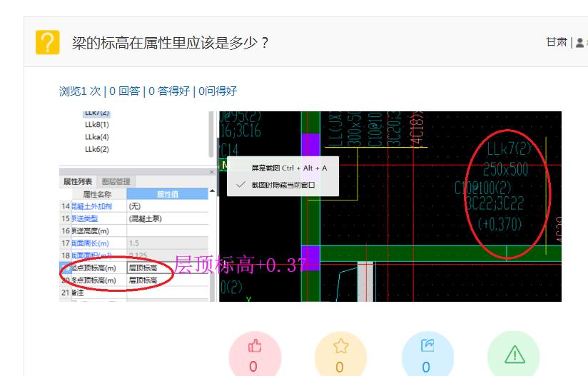588x376 pixels.
Task: Click the 终点顶标高 value 层顶标高
Action: (167, 280)
